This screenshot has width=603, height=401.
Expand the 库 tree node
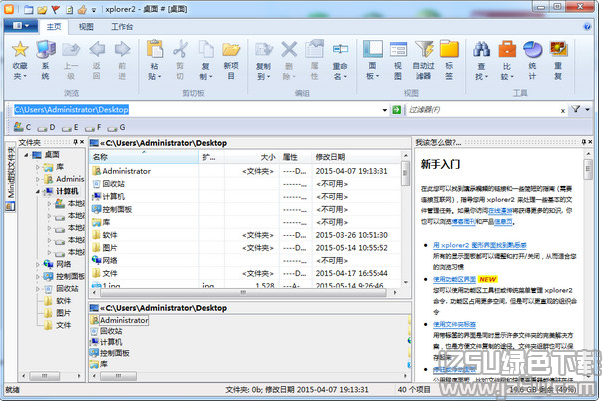38,167
